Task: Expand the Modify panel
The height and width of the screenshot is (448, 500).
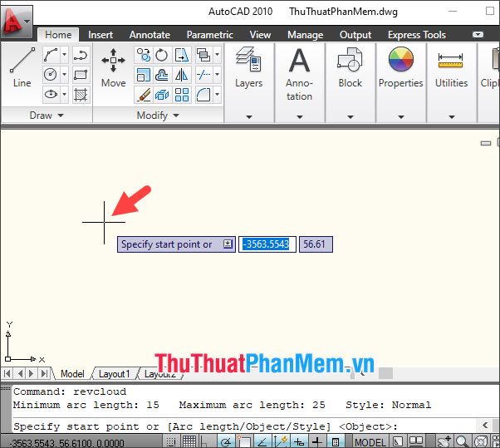Action: 158,116
